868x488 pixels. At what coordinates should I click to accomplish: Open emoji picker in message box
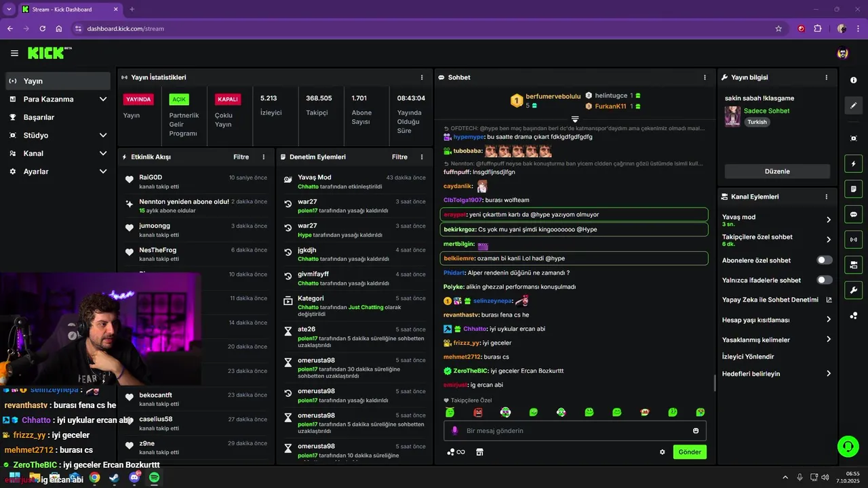point(696,431)
